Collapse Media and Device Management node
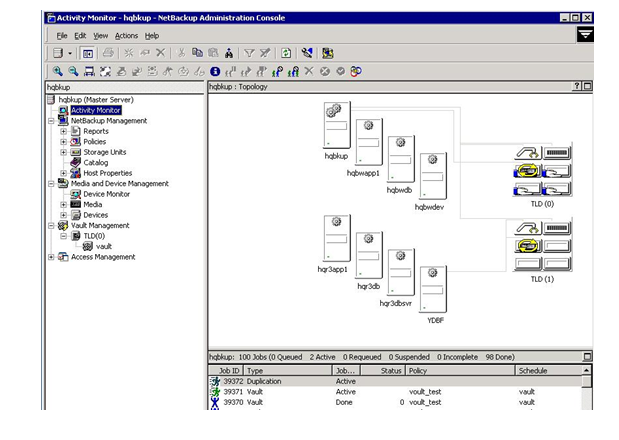619x440 pixels. tap(51, 183)
